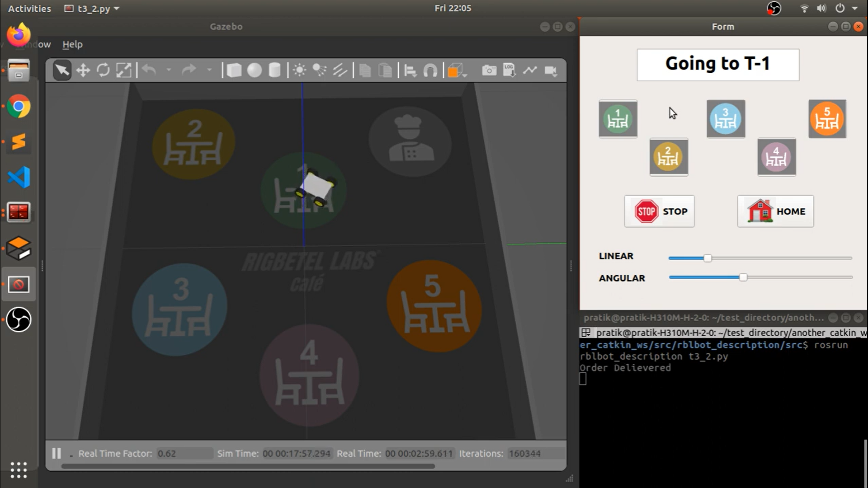The width and height of the screenshot is (868, 488).
Task: Launch Firefox from the dock
Action: 19,35
